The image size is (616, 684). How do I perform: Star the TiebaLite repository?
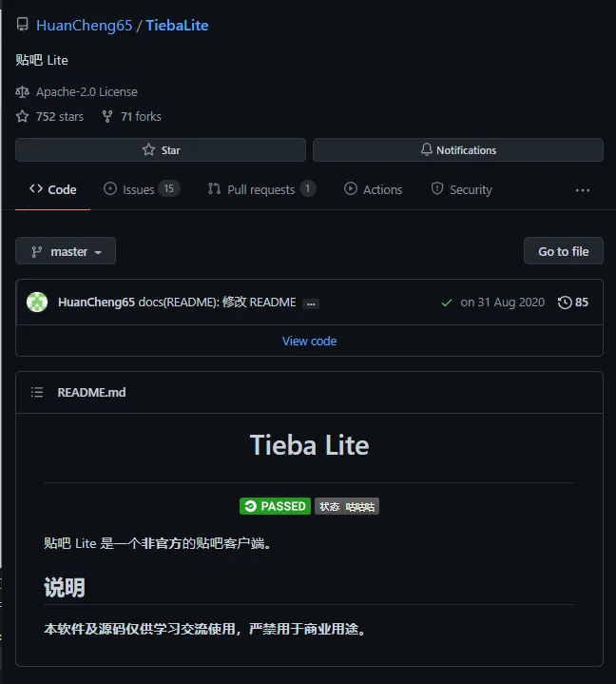161,150
